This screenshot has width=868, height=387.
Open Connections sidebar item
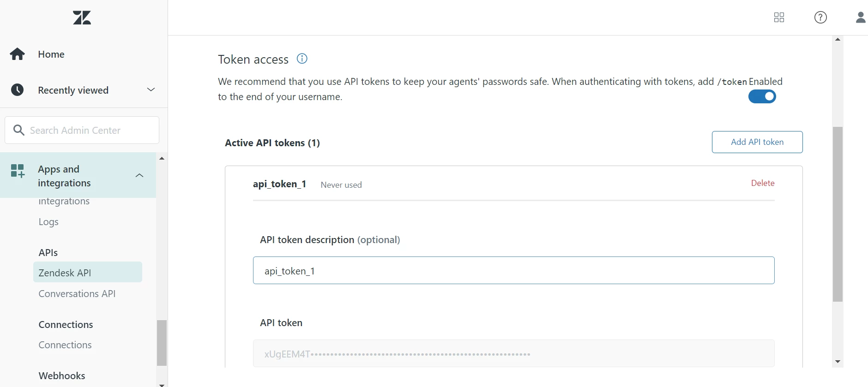[x=65, y=345]
